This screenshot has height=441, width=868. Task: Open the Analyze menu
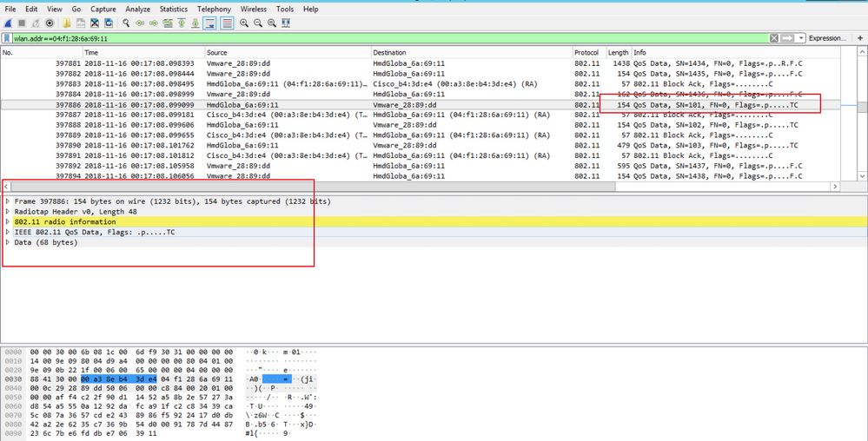coord(137,9)
